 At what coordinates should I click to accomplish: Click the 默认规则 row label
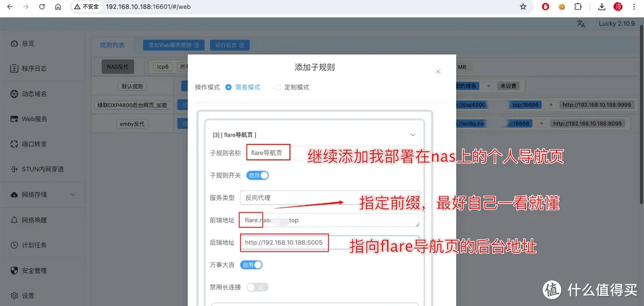pos(132,86)
